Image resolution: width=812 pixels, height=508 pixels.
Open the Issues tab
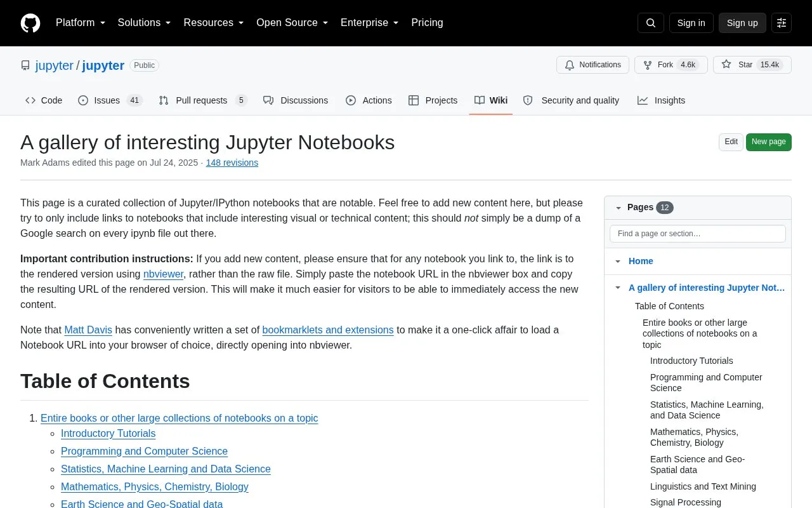coord(110,100)
